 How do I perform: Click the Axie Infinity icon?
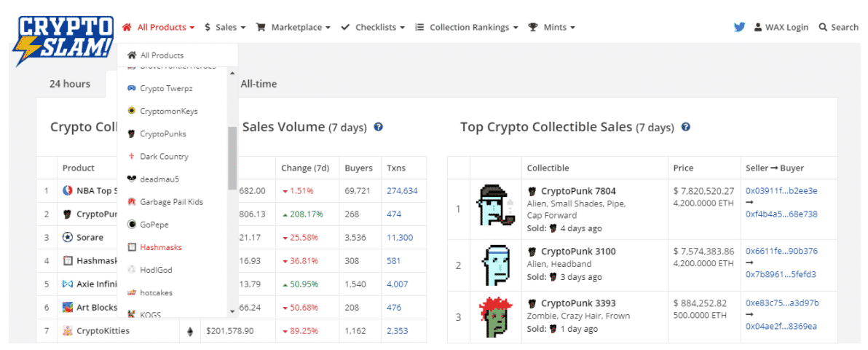coord(68,284)
